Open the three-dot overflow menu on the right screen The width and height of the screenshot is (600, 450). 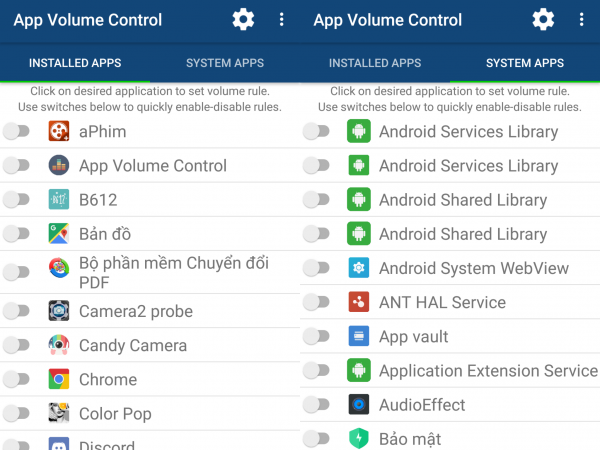click(x=581, y=19)
